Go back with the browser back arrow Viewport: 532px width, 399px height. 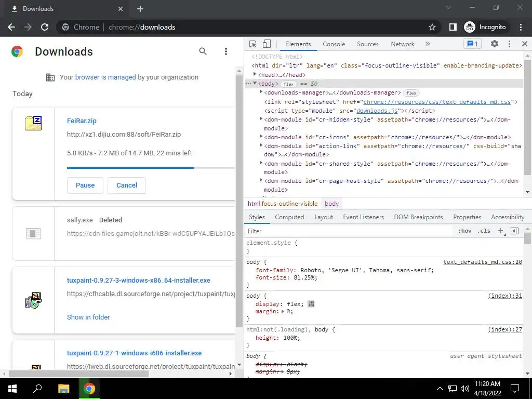click(11, 27)
